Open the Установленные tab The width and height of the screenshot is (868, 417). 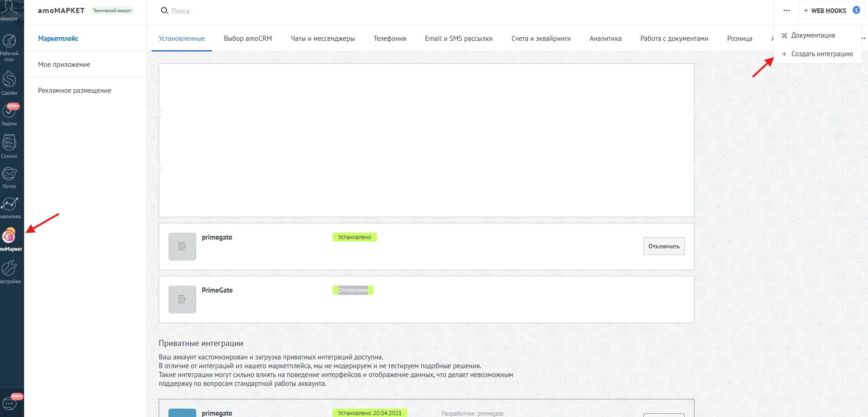coord(182,39)
